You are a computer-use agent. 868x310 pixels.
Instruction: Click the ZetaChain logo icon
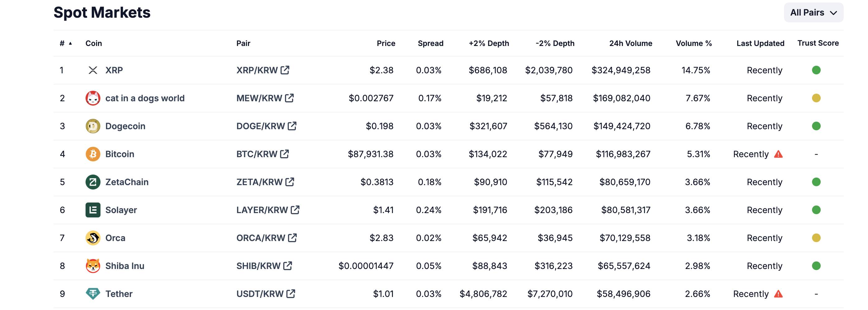[x=93, y=182]
